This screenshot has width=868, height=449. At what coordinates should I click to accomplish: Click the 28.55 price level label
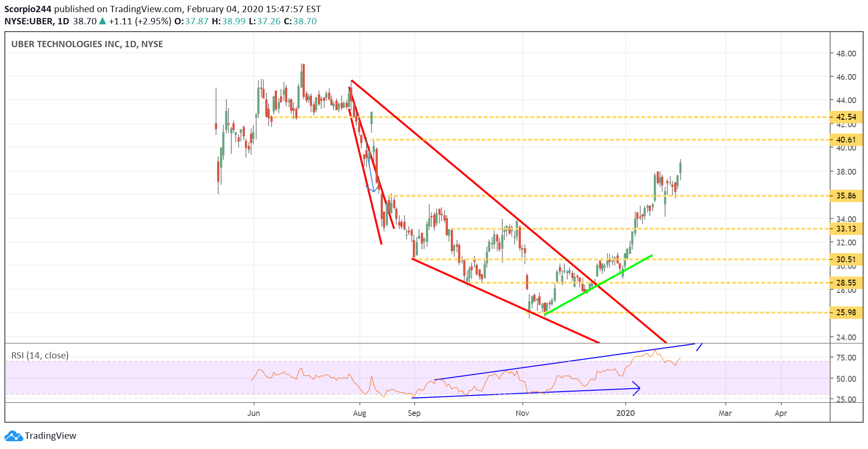[846, 283]
